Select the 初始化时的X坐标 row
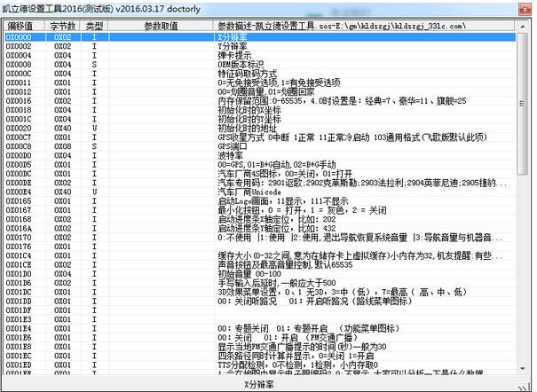The height and width of the screenshot is (392, 537). (259, 110)
